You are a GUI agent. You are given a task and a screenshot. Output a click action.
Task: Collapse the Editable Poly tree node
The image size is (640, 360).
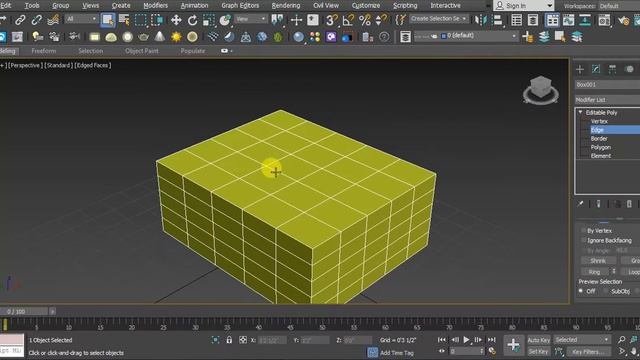[580, 112]
